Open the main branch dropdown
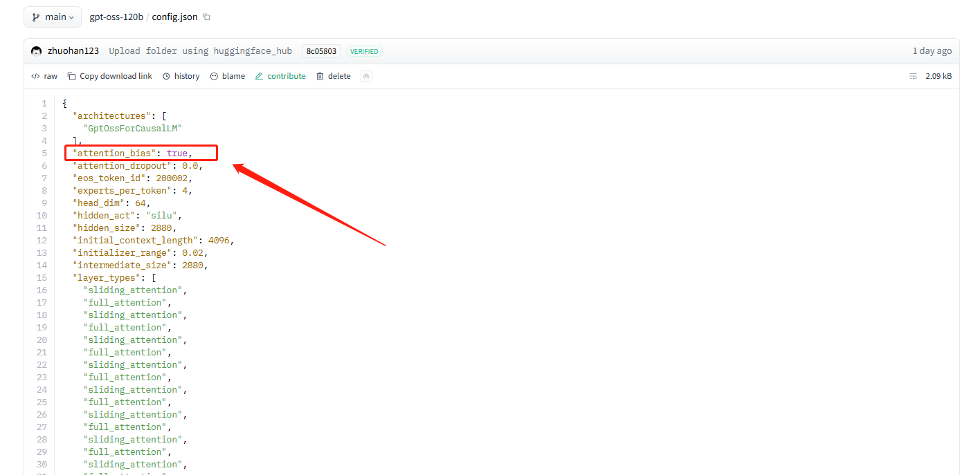The height and width of the screenshot is (475, 980). coord(53,17)
